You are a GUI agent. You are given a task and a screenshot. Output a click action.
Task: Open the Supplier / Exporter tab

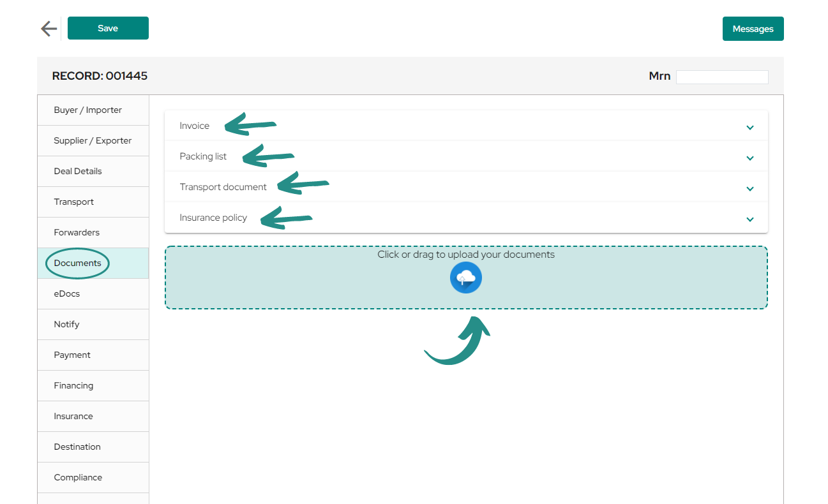coord(93,141)
